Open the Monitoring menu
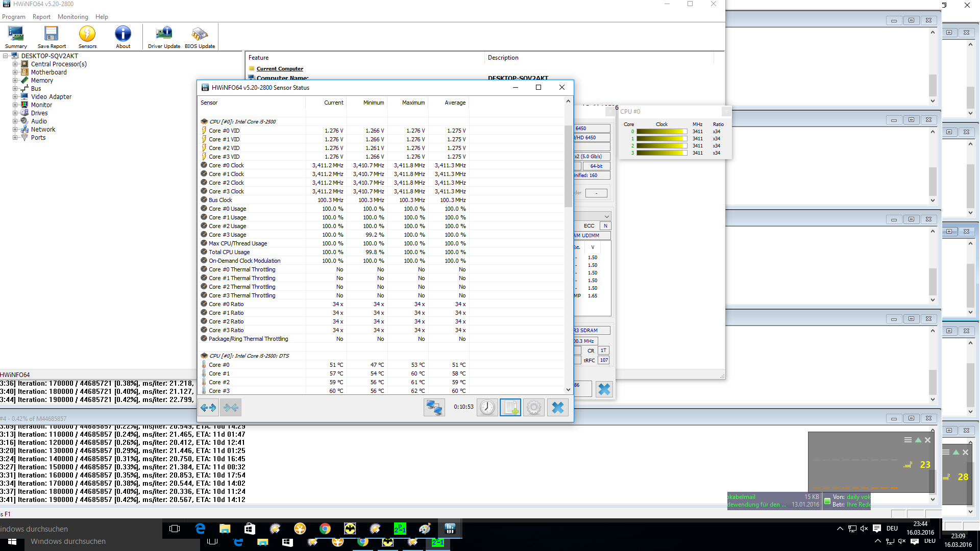This screenshot has width=980, height=551. (72, 17)
